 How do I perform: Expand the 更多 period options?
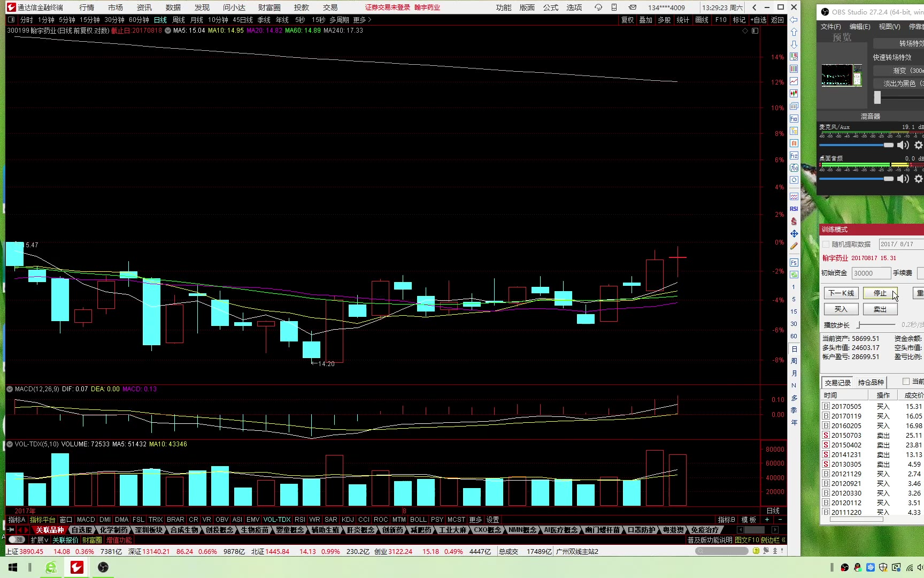(x=362, y=20)
